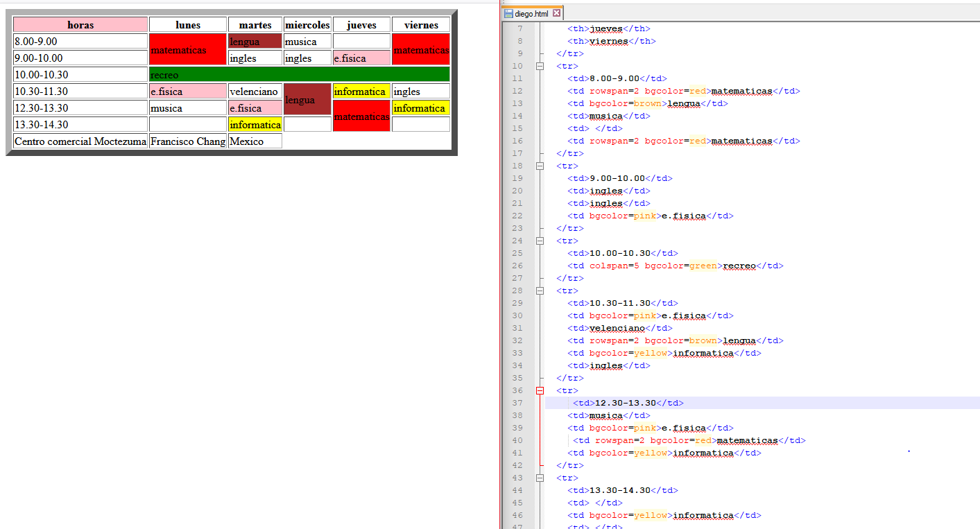980x529 pixels.
Task: Select the Centro comercial Moctezuma cell
Action: pos(80,141)
